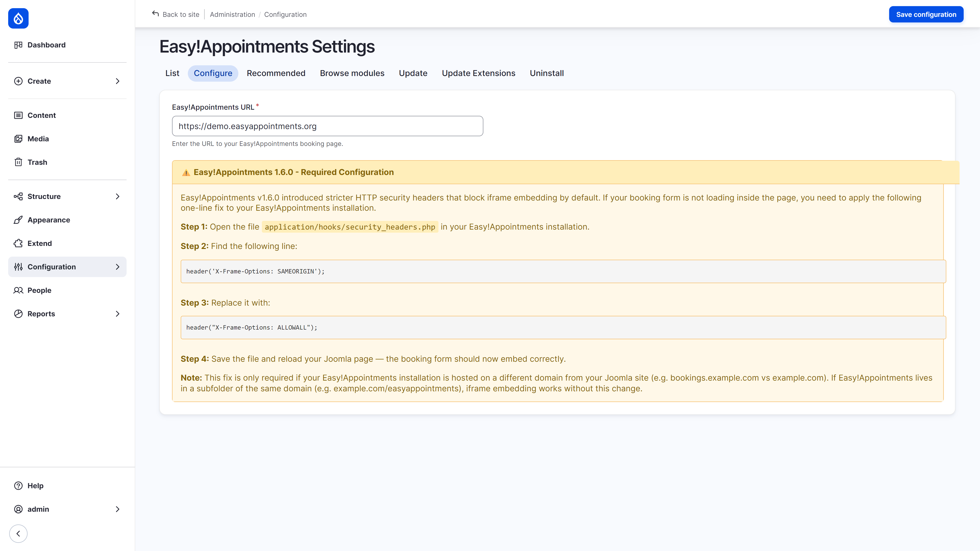This screenshot has width=980, height=551.
Task: Collapse the sidebar with the chevron button
Action: (x=18, y=533)
